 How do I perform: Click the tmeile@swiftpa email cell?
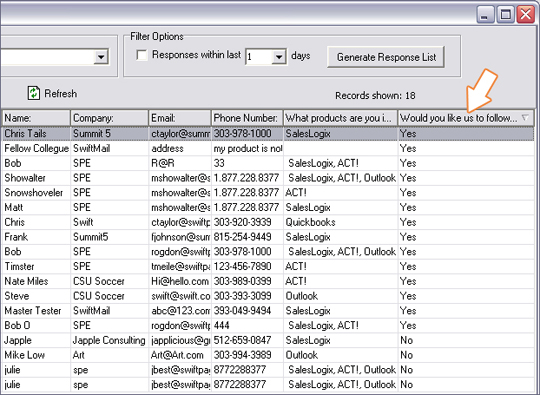click(180, 267)
